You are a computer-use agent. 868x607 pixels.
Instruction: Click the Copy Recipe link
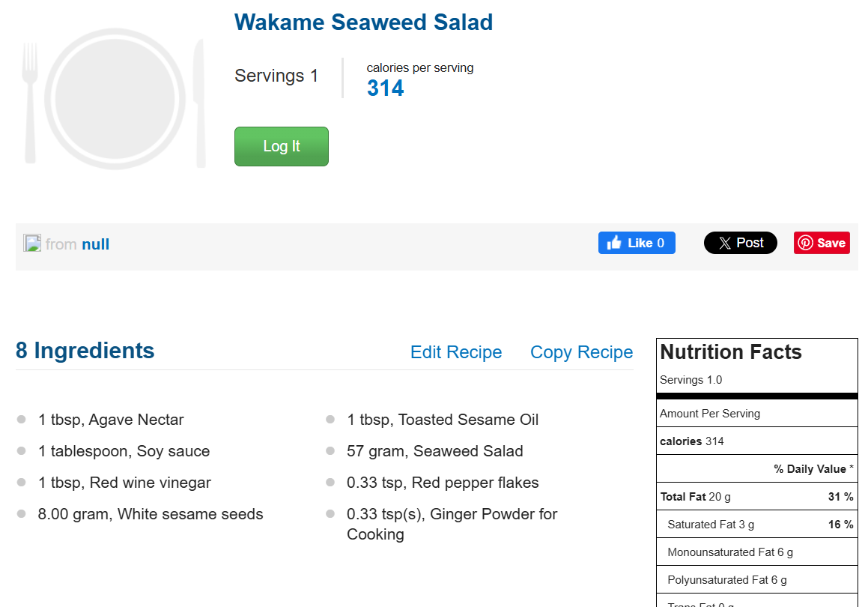coord(581,352)
